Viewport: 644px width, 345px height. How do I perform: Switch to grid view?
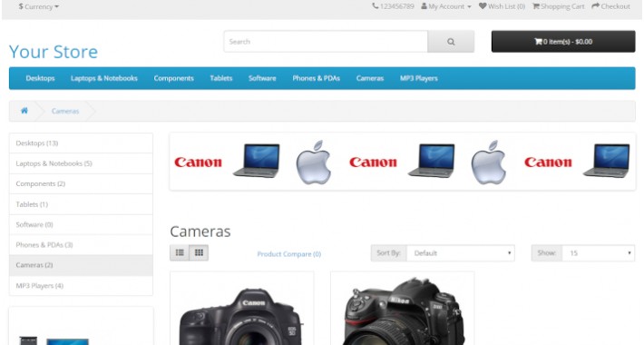pyautogui.click(x=199, y=253)
